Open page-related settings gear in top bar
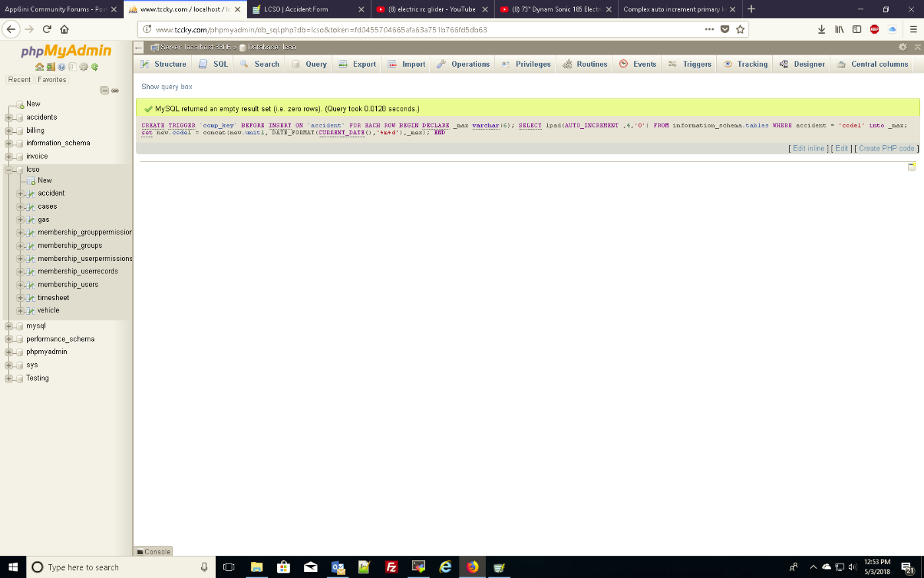Screen dimensions: 924x578 [902, 47]
